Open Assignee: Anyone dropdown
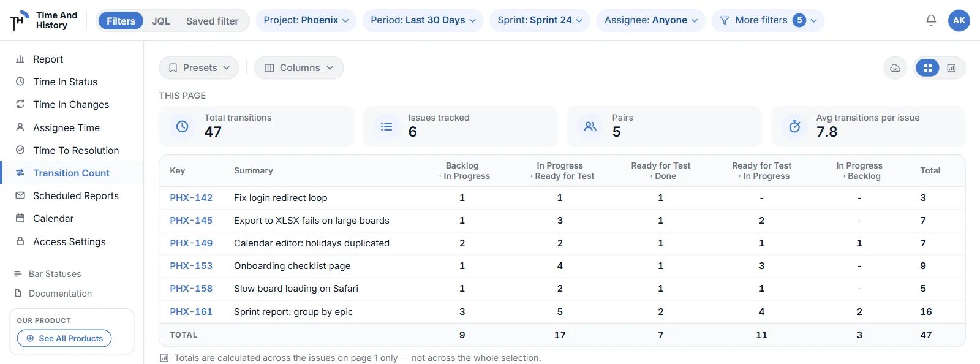The image size is (980, 364). point(650,20)
